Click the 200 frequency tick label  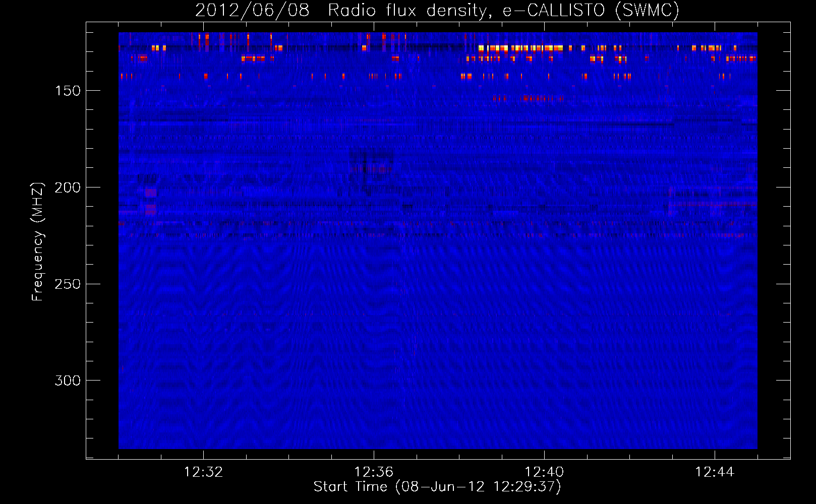click(68, 187)
